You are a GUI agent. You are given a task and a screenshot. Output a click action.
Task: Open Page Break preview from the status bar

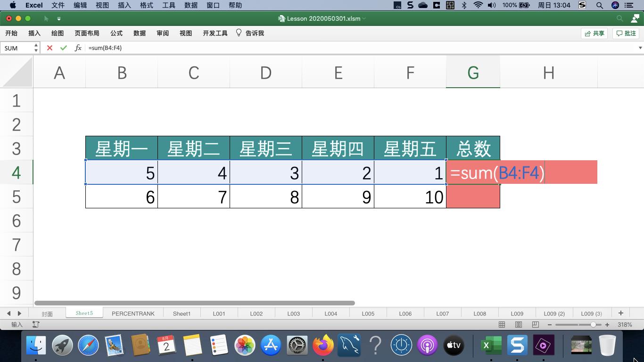point(535,324)
